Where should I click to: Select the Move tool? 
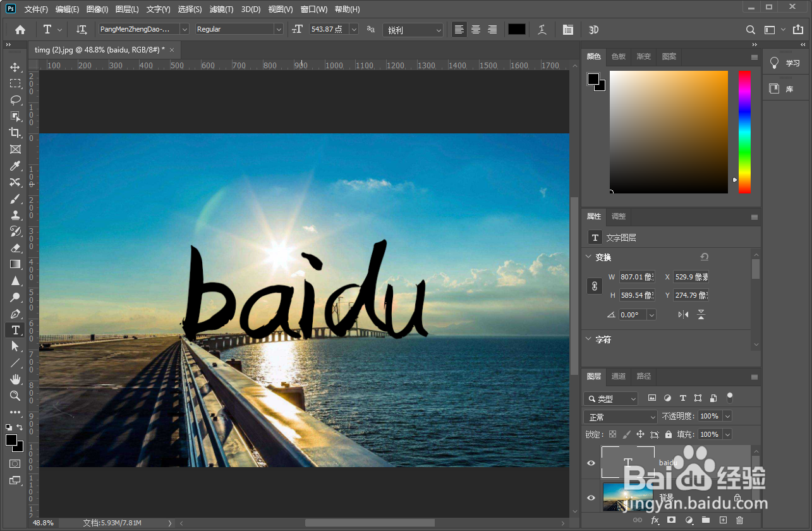click(x=15, y=67)
